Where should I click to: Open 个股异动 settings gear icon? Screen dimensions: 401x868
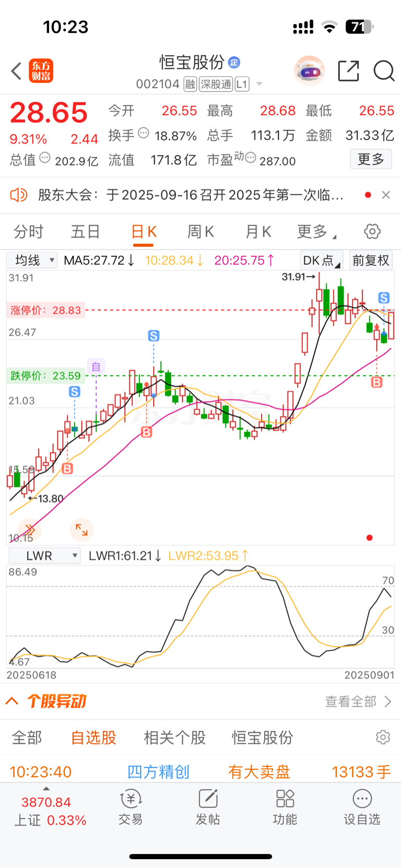coord(383,737)
